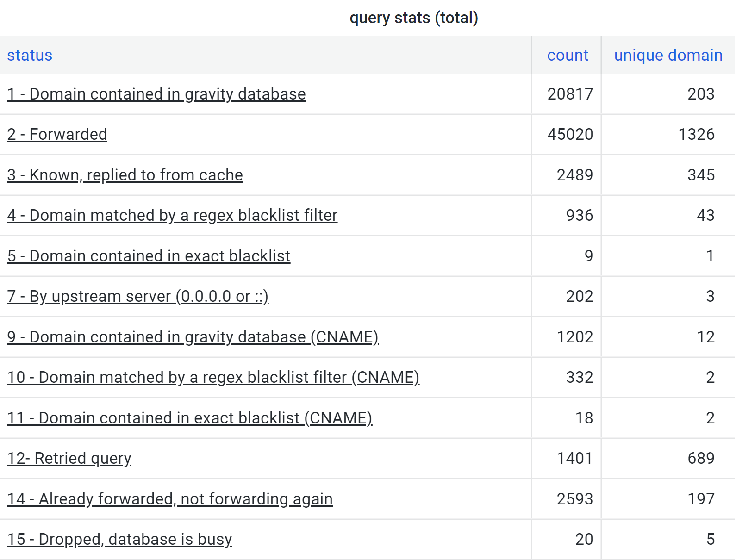The image size is (736, 560).
Task: Click the 'query stats (total)' table title
Action: click(413, 18)
